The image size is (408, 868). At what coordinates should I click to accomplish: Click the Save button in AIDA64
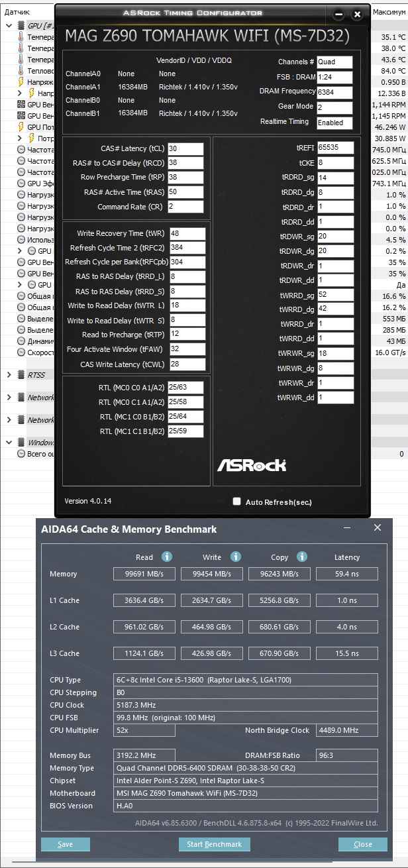point(66,844)
